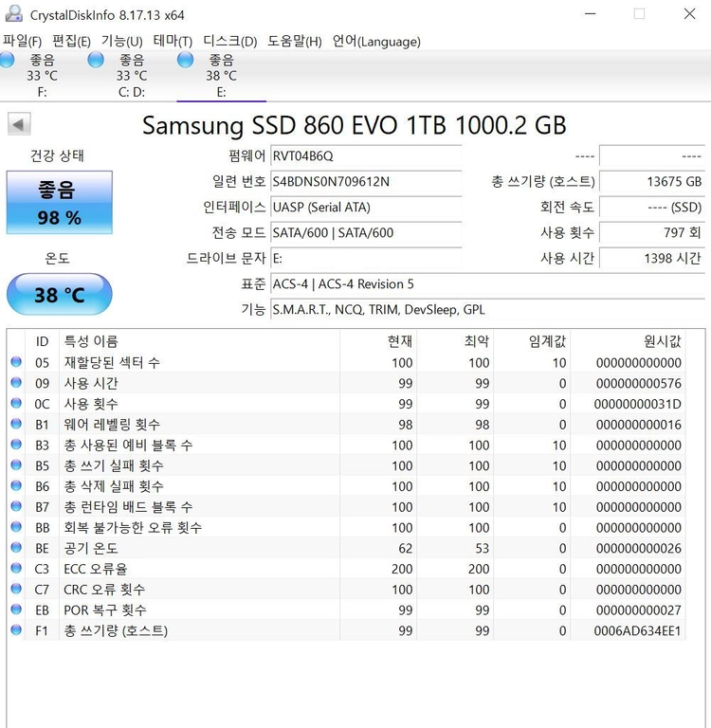Image resolution: width=711 pixels, height=728 pixels.
Task: Click status orb of row C3 ECC 오류율
Action: click(16, 568)
